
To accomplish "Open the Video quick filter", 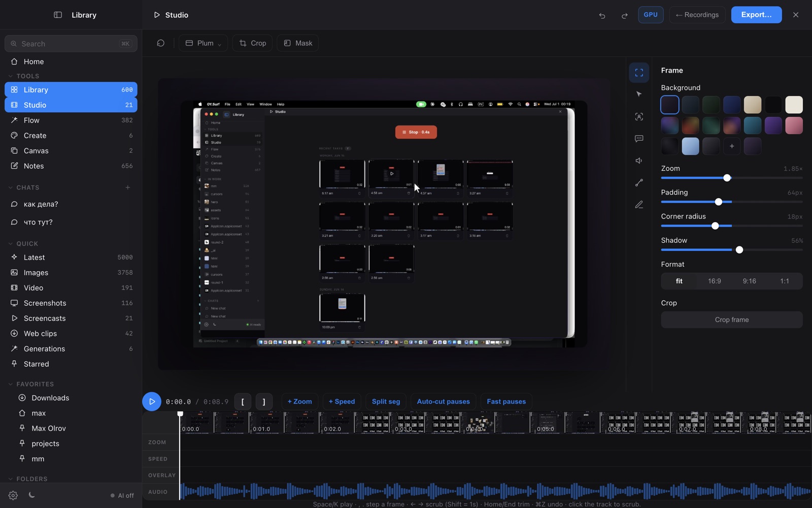I will pyautogui.click(x=71, y=288).
